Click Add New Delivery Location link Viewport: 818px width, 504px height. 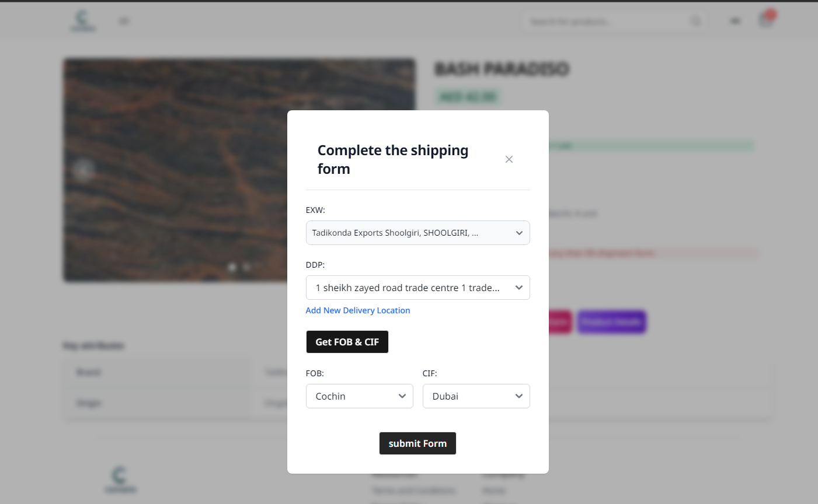coord(357,310)
